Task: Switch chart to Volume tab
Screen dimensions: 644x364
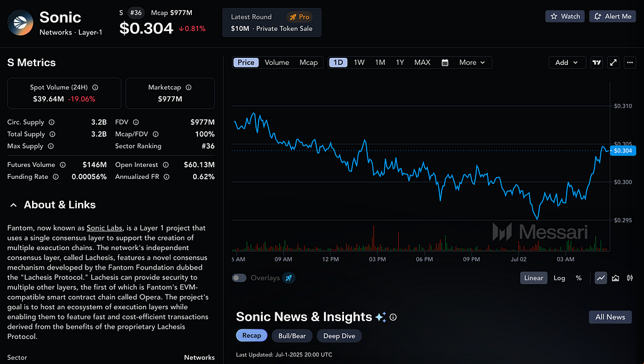Action: [x=277, y=62]
